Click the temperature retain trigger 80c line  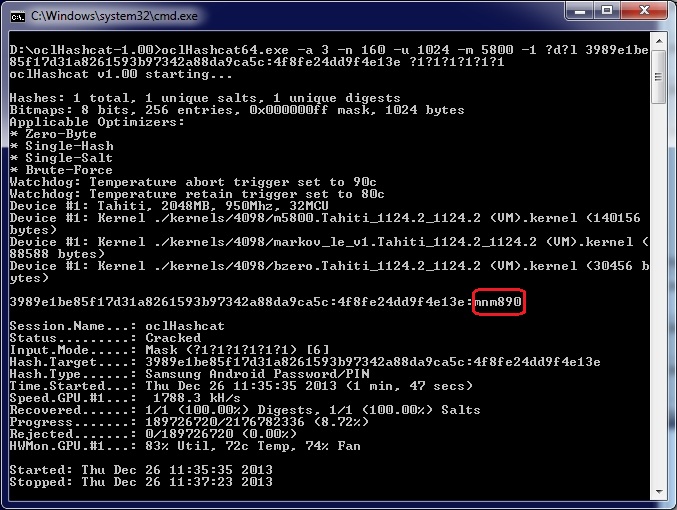197,194
